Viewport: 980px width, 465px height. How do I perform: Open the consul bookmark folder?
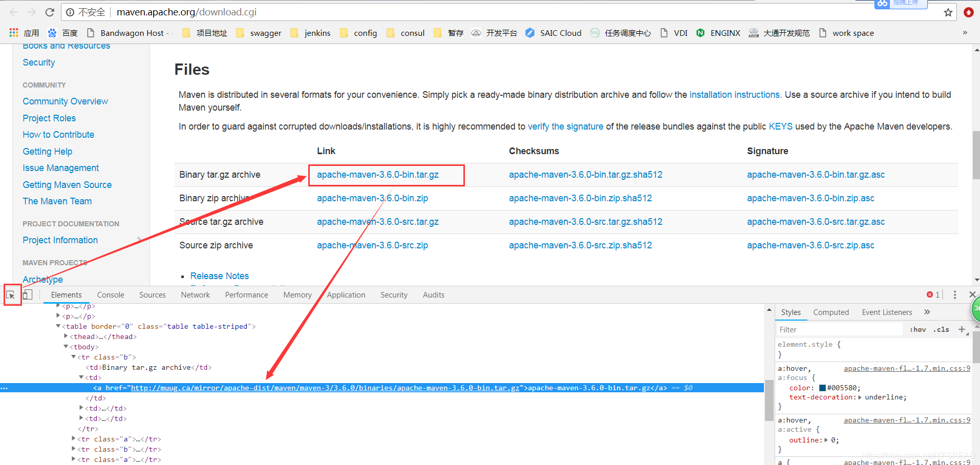coord(406,33)
